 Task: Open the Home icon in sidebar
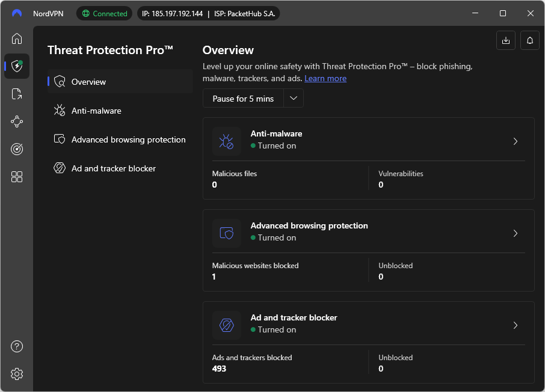pos(17,38)
